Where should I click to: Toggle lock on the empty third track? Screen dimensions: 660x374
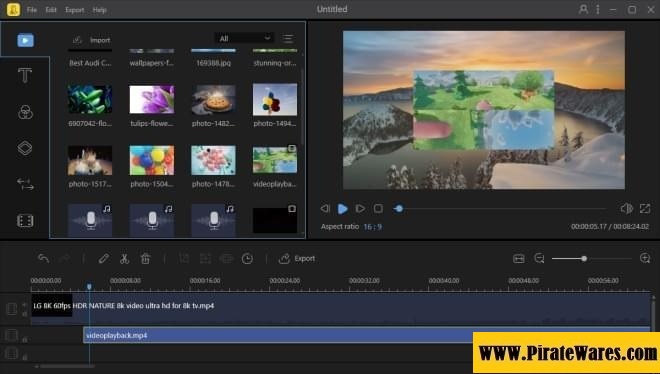(25, 357)
